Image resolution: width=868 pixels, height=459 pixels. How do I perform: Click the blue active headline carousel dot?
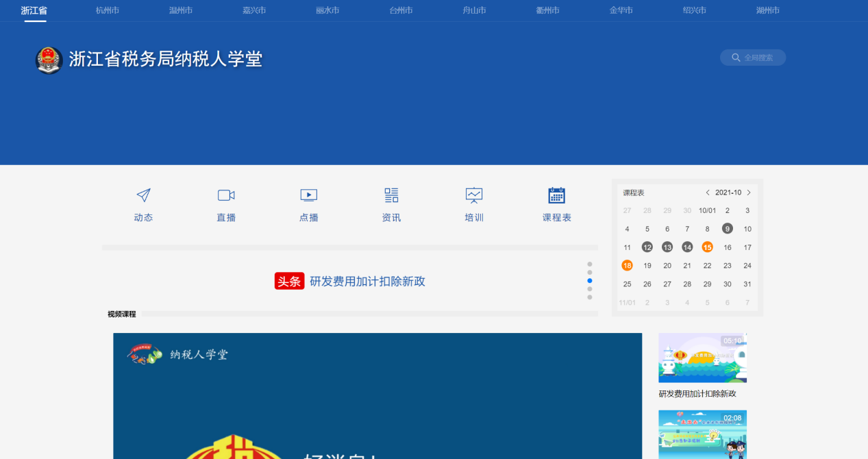click(590, 281)
